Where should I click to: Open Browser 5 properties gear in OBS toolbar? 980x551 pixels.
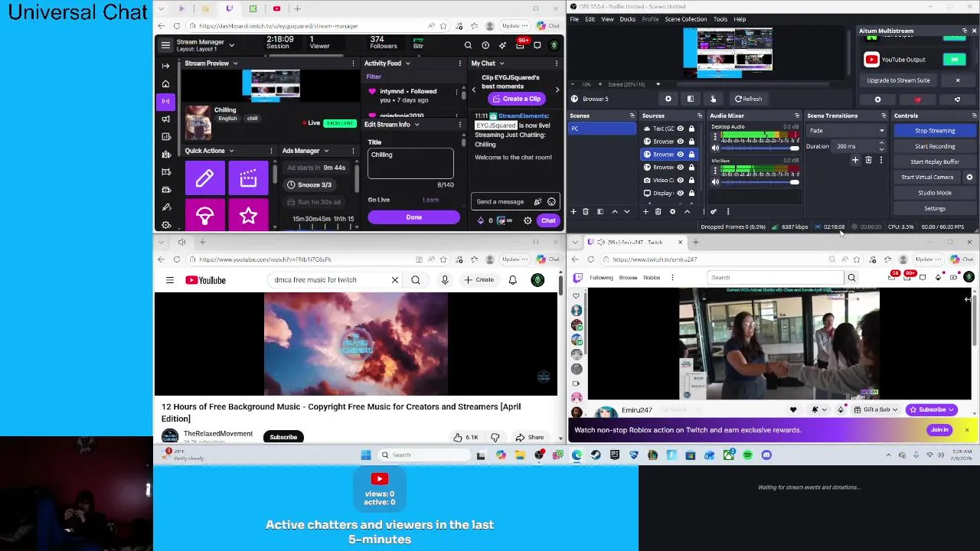coord(668,99)
